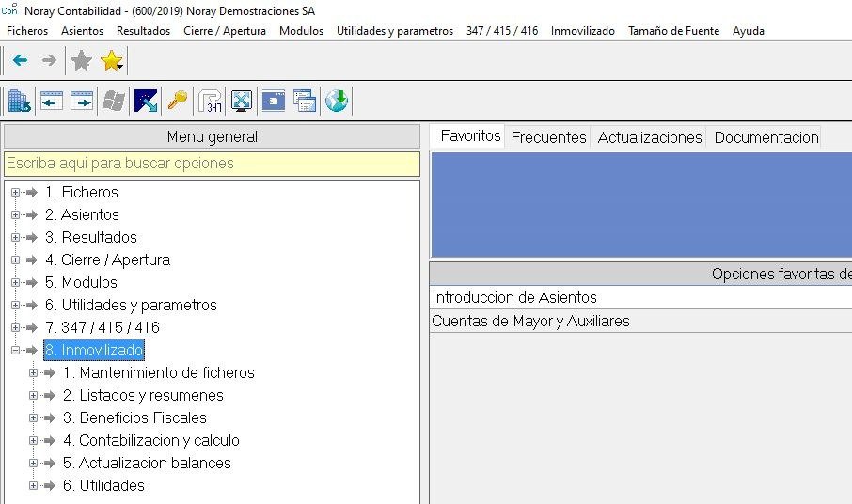Select '7. 347 / 415 / 416' label in tree

click(x=103, y=327)
